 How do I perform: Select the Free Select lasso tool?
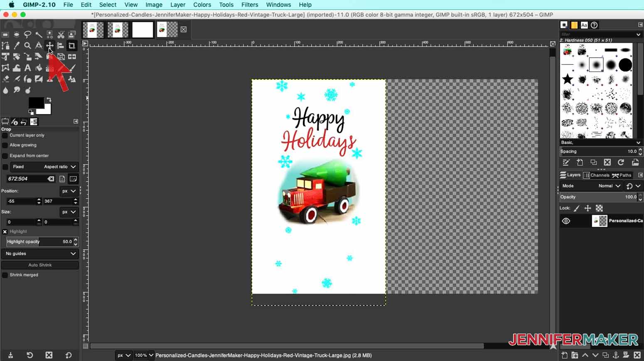click(27, 35)
